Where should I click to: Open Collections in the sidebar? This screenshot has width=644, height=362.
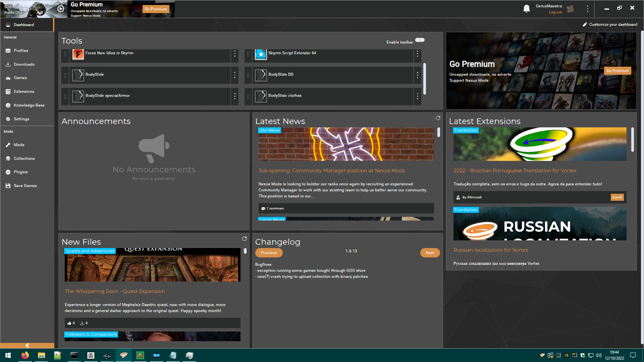(27, 159)
